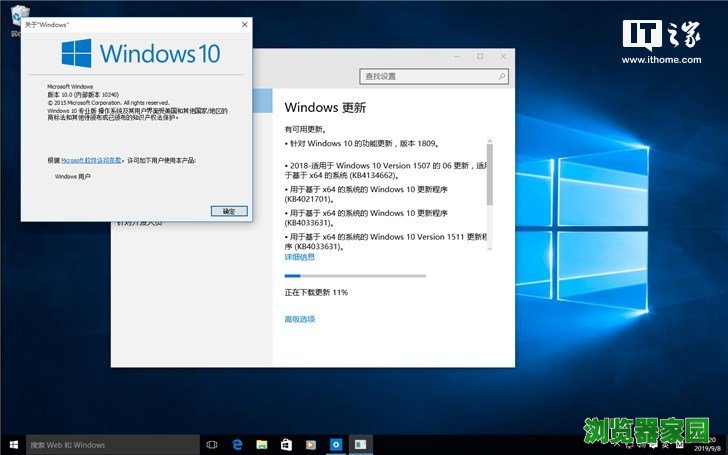
Task: Open the 高级选项 link
Action: tap(300, 319)
